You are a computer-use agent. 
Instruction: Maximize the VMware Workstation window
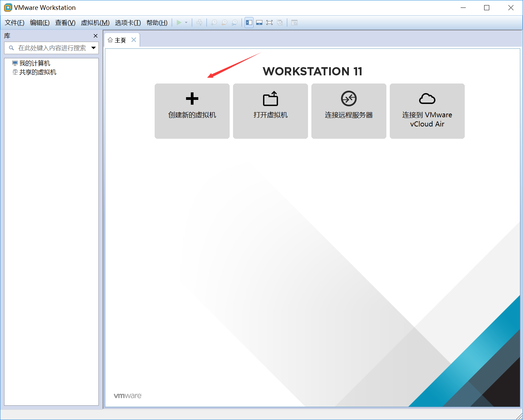[487, 7]
